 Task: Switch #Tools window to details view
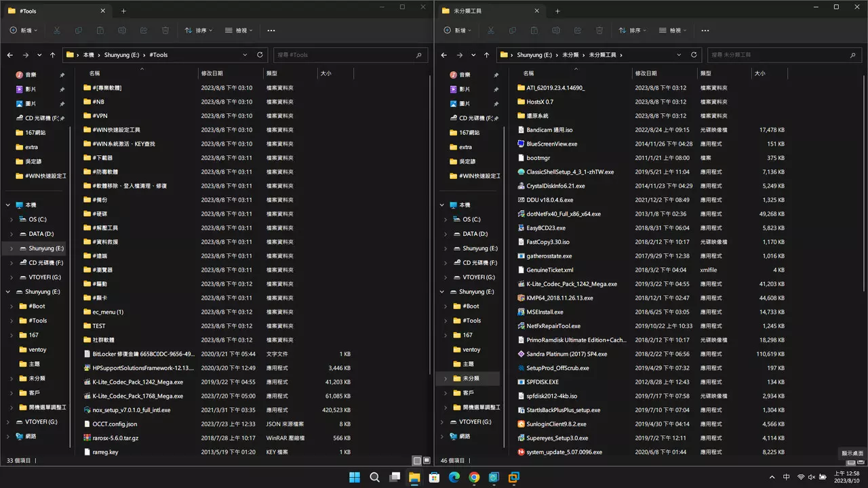pyautogui.click(x=416, y=461)
